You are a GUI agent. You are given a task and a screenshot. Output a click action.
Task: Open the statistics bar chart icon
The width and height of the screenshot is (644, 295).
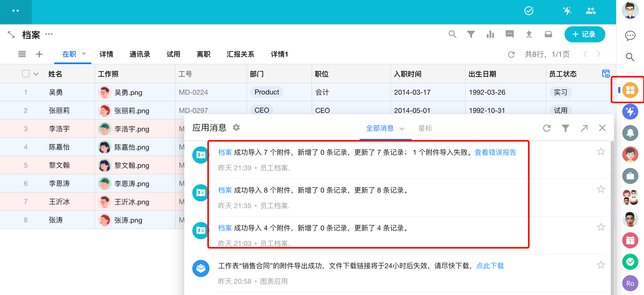click(490, 34)
